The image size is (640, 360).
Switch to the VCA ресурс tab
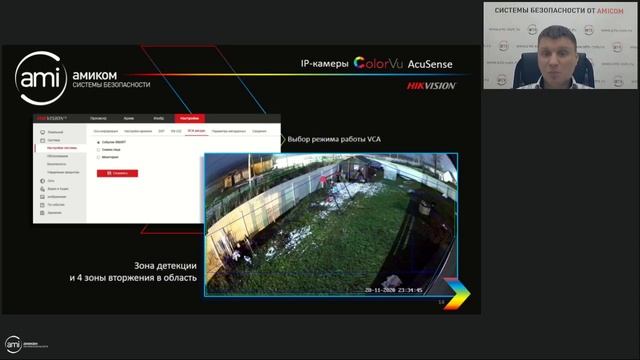point(196,131)
